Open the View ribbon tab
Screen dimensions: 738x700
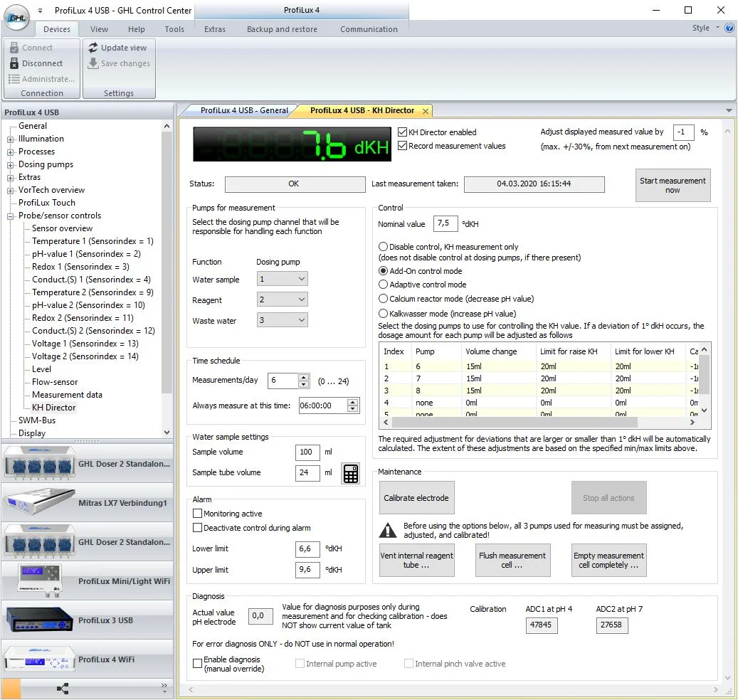click(x=100, y=29)
